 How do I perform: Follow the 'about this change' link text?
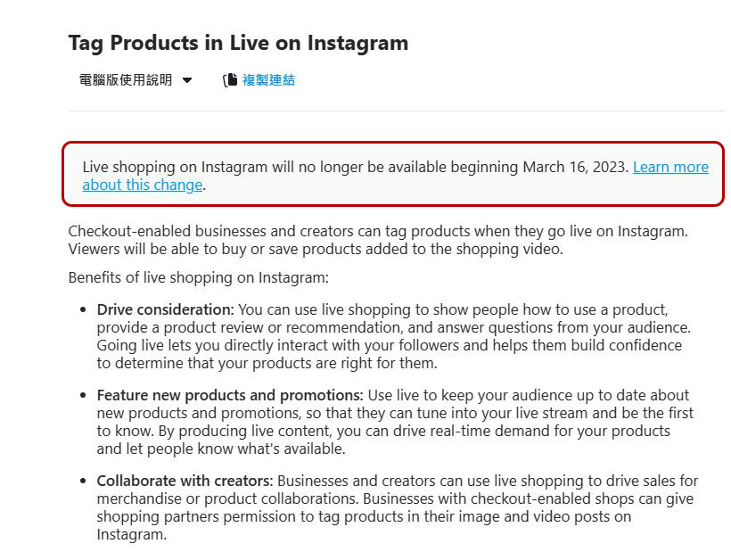click(x=143, y=185)
